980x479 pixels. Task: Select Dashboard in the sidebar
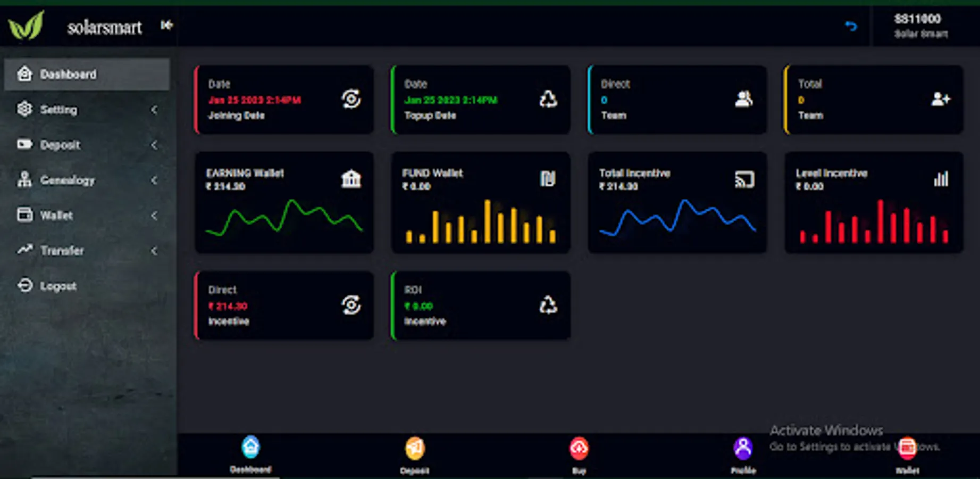coord(87,75)
